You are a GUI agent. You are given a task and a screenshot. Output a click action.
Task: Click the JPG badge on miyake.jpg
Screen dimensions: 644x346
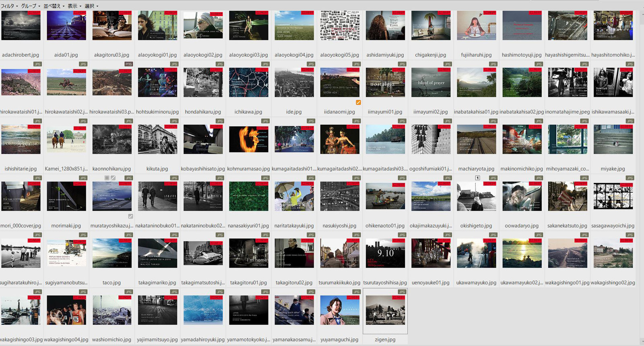tap(630, 121)
